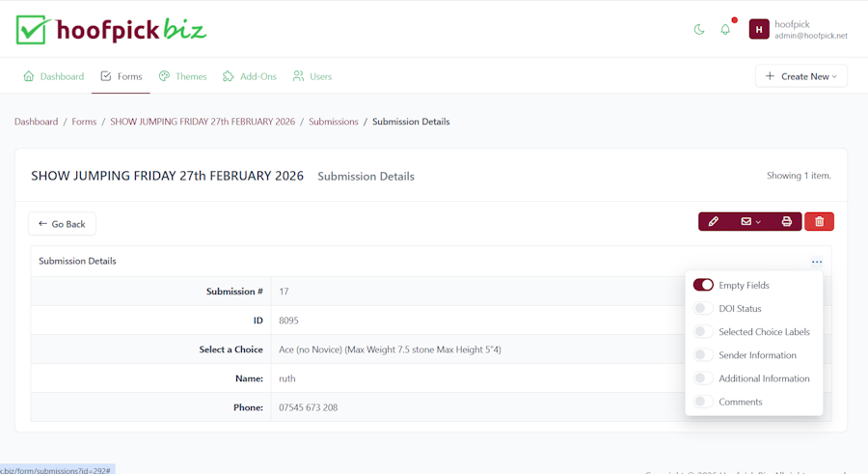Enable the Comments switch
Image resolution: width=868 pixels, height=474 pixels.
(x=703, y=402)
